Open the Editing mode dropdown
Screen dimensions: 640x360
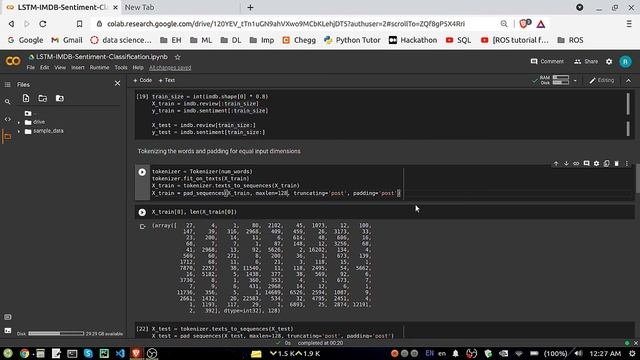coord(602,80)
